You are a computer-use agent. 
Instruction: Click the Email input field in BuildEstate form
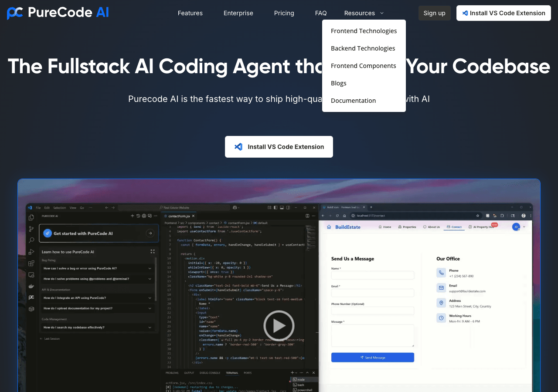click(x=373, y=293)
